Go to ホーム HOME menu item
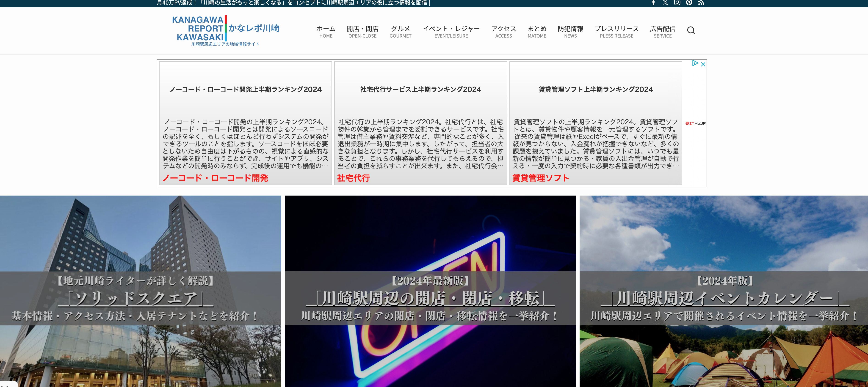The image size is (868, 387). click(x=326, y=32)
